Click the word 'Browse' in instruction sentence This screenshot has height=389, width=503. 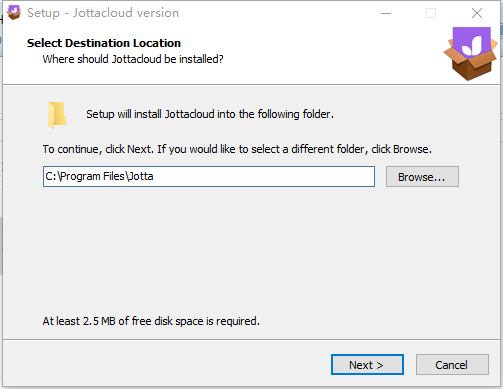[x=411, y=149]
